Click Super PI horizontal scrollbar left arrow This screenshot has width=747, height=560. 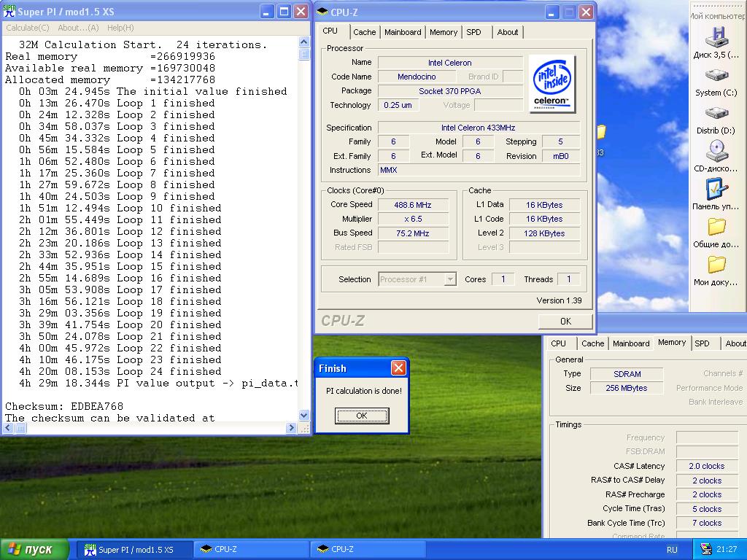click(x=7, y=427)
